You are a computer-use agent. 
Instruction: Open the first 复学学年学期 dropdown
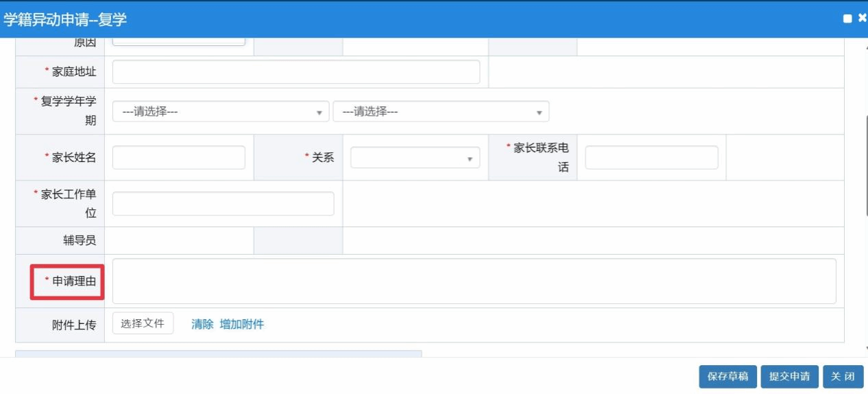[x=221, y=112]
